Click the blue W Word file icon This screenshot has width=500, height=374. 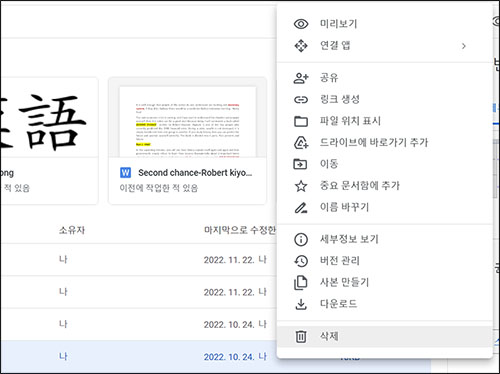pyautogui.click(x=125, y=173)
